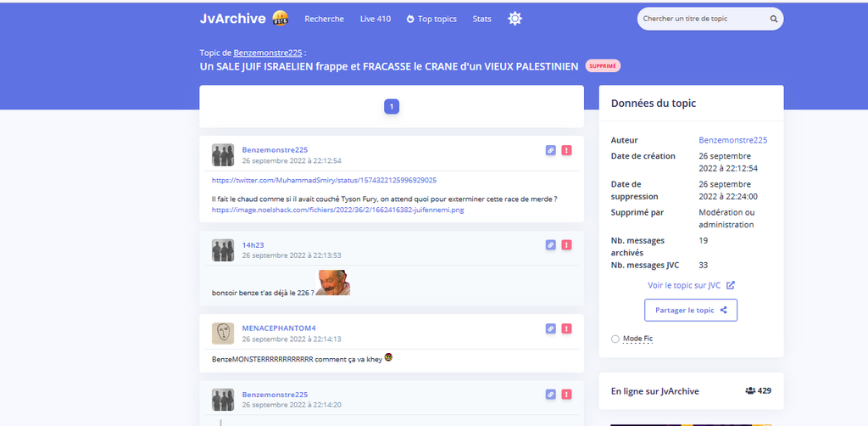Open the twitter.com status link
868x426 pixels.
coord(324,180)
